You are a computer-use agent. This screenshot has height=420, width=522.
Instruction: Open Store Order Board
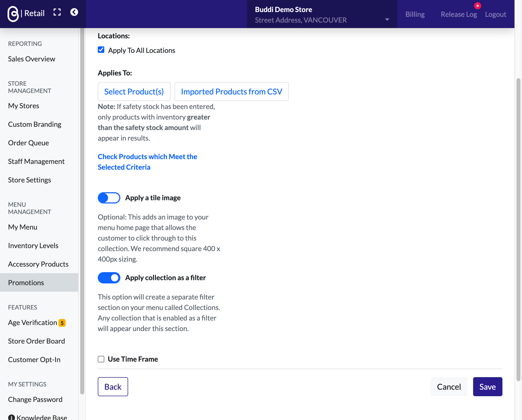click(36, 341)
